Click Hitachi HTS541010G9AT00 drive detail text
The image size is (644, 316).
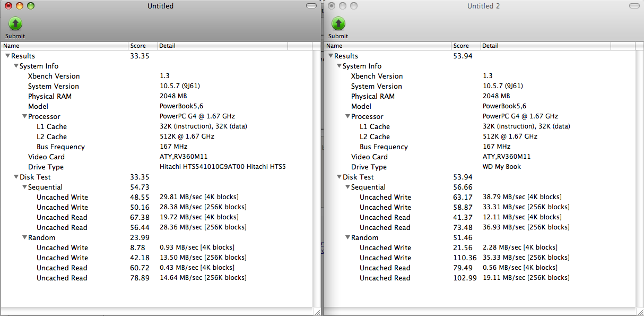coord(222,167)
